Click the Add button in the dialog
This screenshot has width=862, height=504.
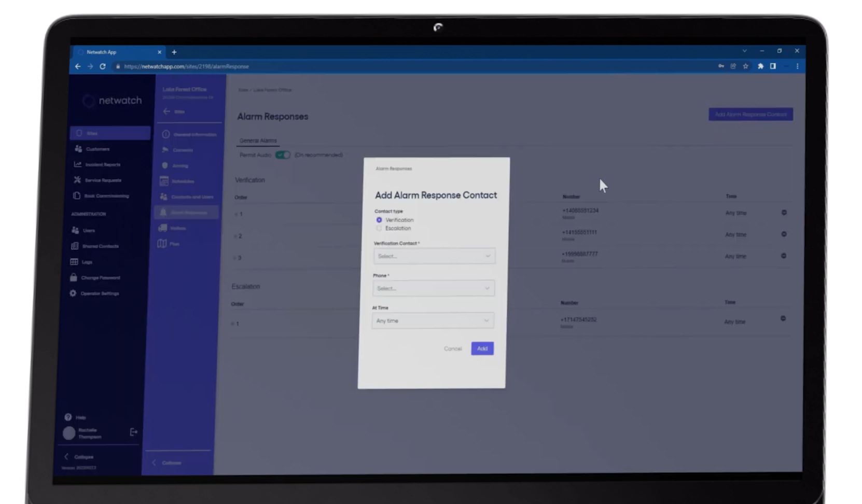(x=482, y=348)
